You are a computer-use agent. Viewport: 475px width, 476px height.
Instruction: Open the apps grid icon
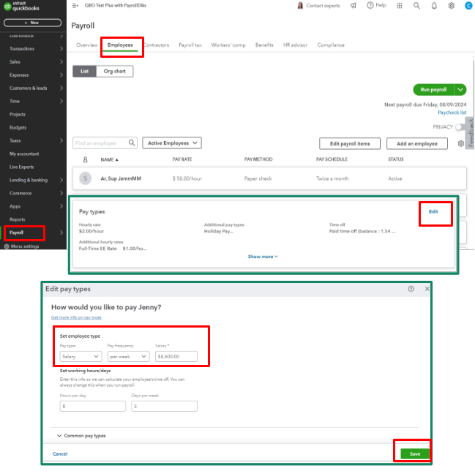pos(400,5)
